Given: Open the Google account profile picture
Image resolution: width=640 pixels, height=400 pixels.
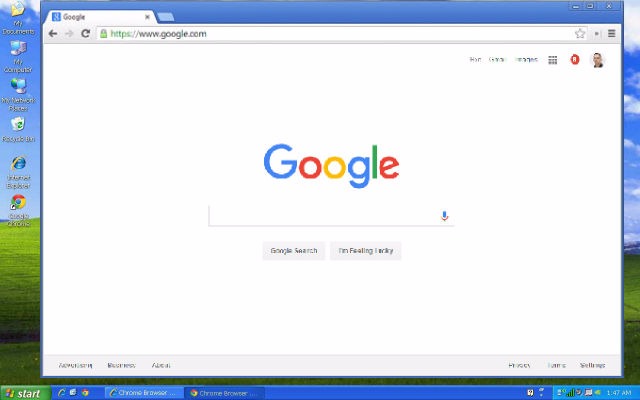Looking at the screenshot, I should click(x=598, y=60).
